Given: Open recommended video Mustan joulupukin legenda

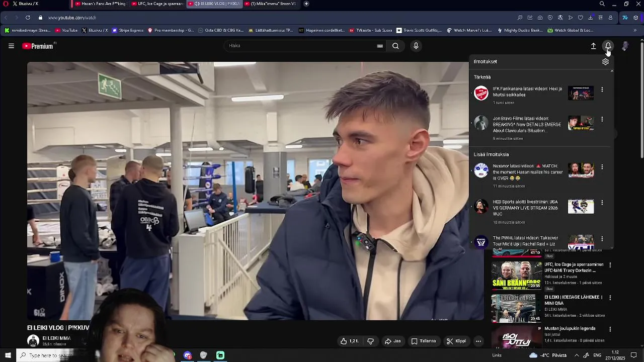Looking at the screenshot, I should point(570,328).
